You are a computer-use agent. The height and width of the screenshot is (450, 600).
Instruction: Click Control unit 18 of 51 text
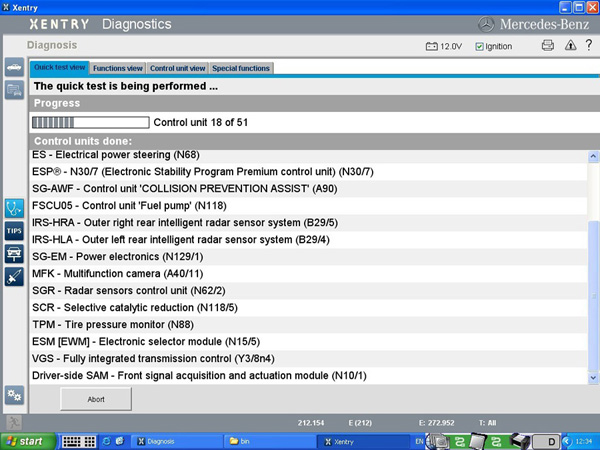coord(201,122)
